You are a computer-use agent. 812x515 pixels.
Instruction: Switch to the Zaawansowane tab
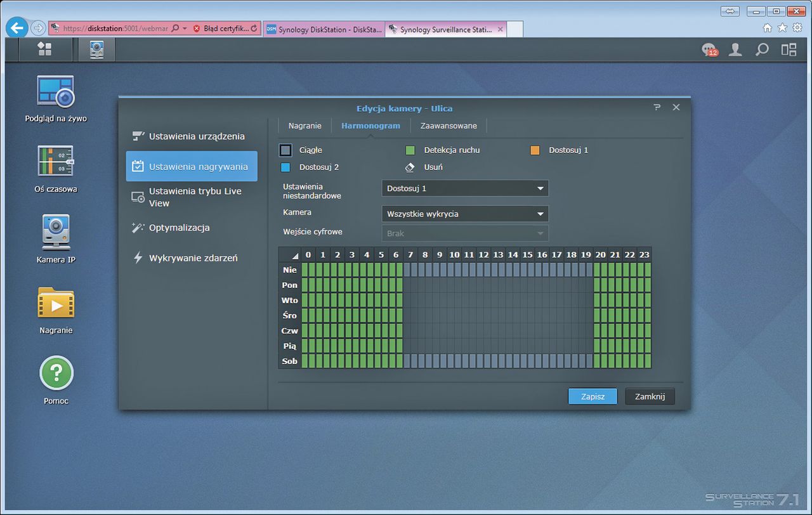[449, 126]
